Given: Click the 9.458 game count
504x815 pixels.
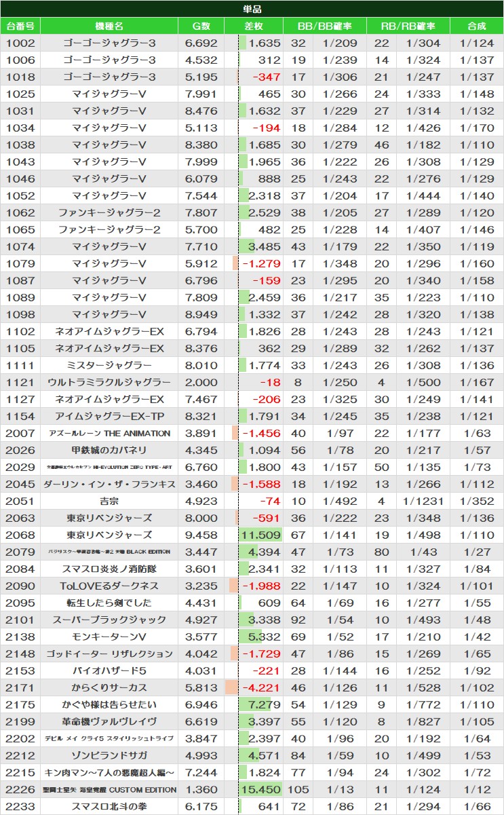Looking at the screenshot, I should (x=201, y=535).
